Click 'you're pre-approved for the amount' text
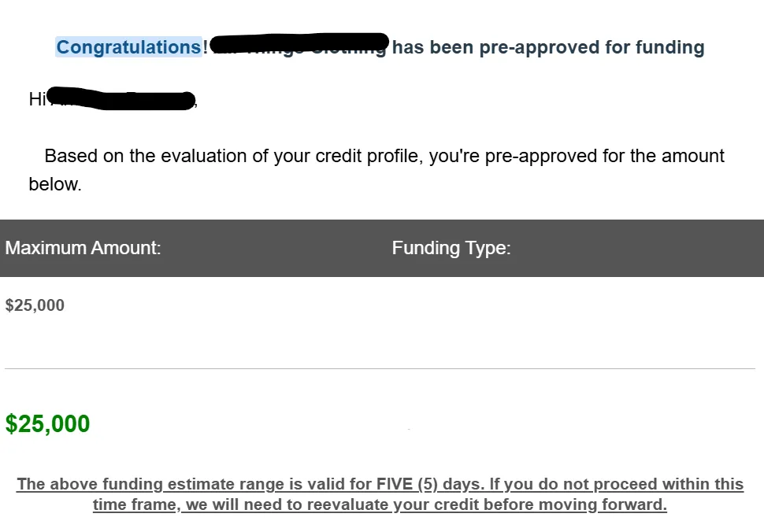 (x=577, y=156)
